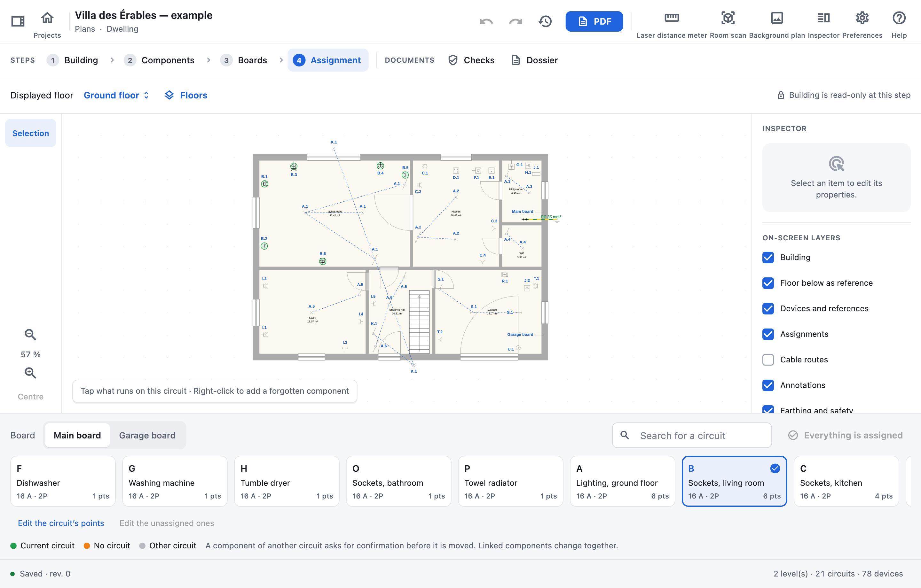
Task: Switch to the Garage board tab
Action: pyautogui.click(x=147, y=435)
